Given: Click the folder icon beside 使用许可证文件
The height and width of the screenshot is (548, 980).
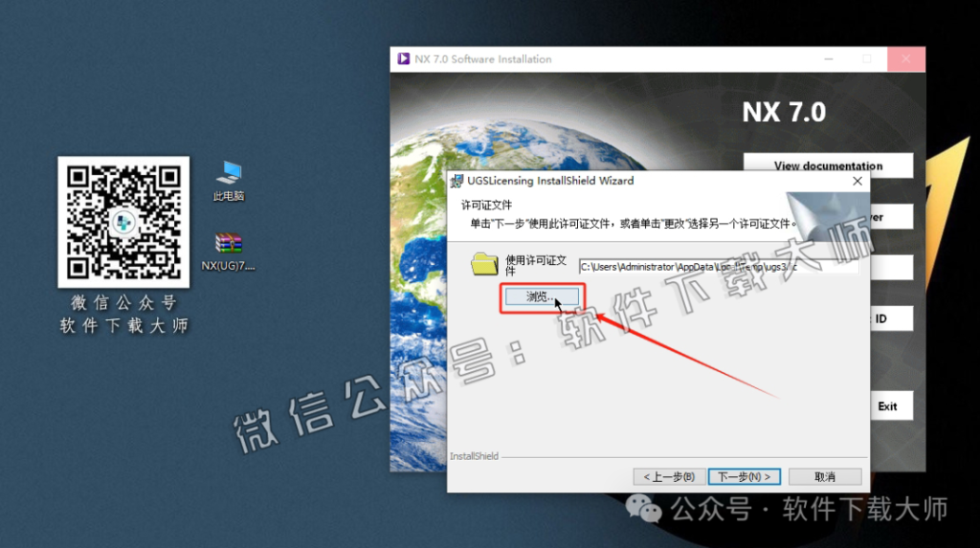Looking at the screenshot, I should [484, 264].
